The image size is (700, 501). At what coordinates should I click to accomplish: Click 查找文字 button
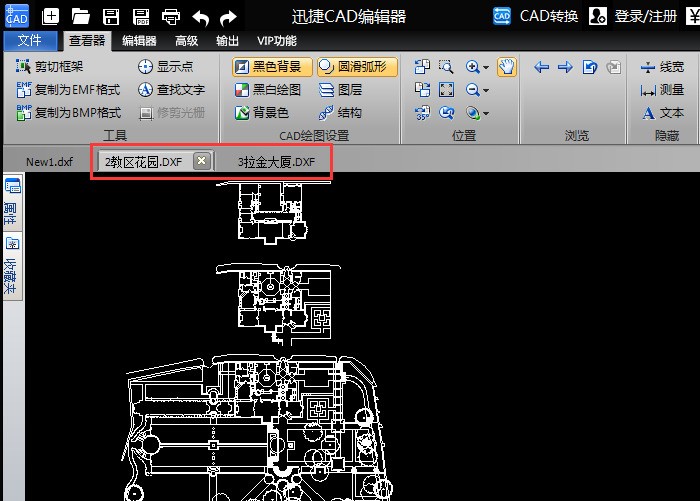[171, 90]
